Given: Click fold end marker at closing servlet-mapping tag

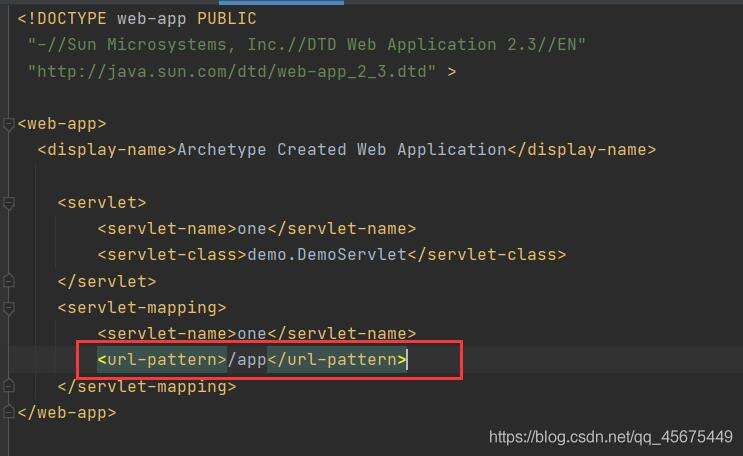Looking at the screenshot, I should point(9,386).
